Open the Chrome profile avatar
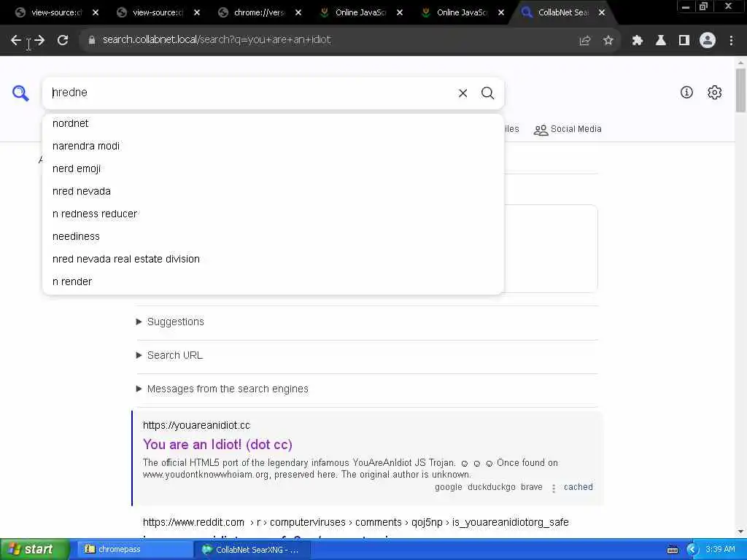The width and height of the screenshot is (747, 560). coord(708,41)
